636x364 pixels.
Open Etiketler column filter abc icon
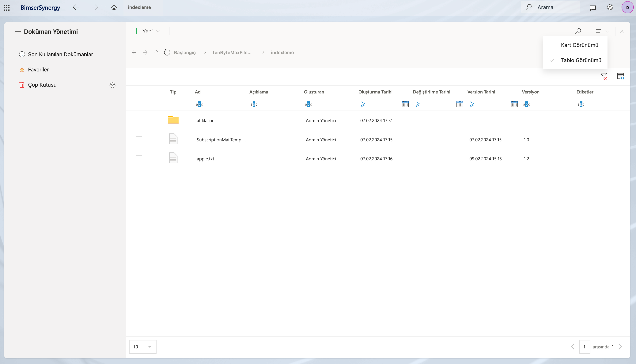581,104
